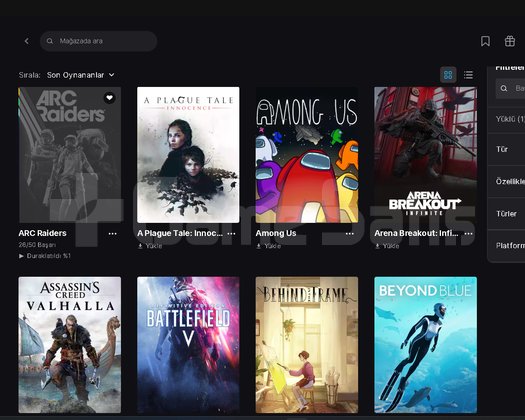
Task: Open A Plague Tale: Innocence cover
Action: (188, 155)
